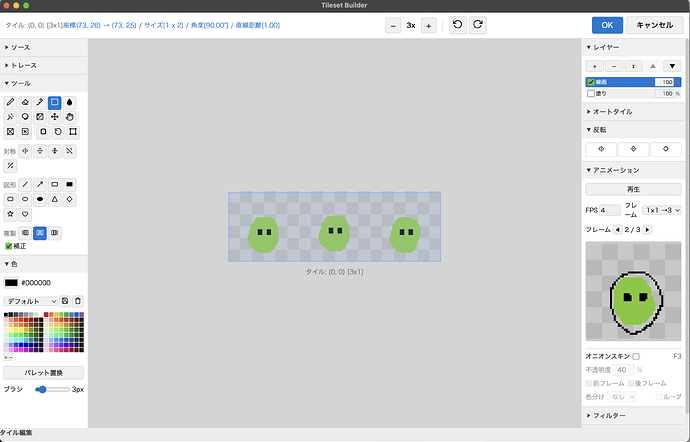Expand the トレース section
690x442 pixels.
(44, 65)
